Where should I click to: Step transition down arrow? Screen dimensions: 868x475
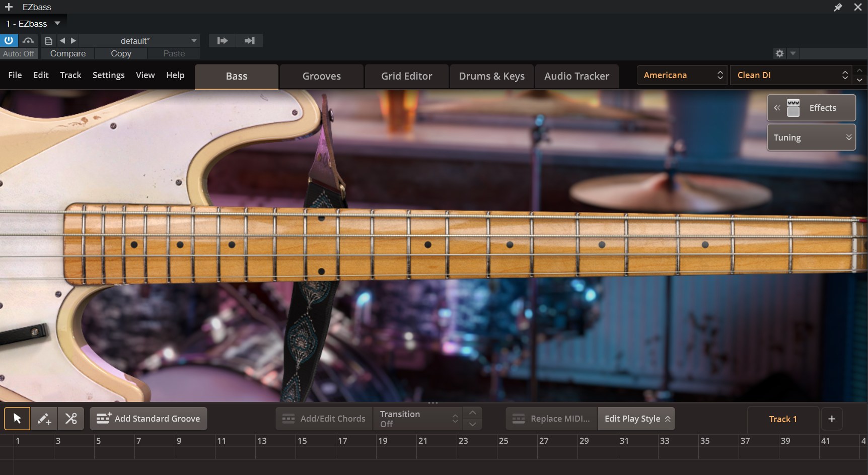click(472, 425)
